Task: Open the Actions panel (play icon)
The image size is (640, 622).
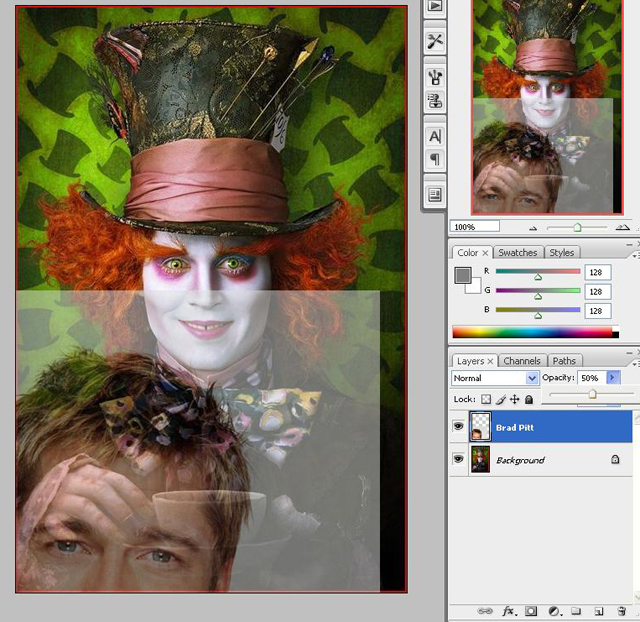Action: coord(435,6)
